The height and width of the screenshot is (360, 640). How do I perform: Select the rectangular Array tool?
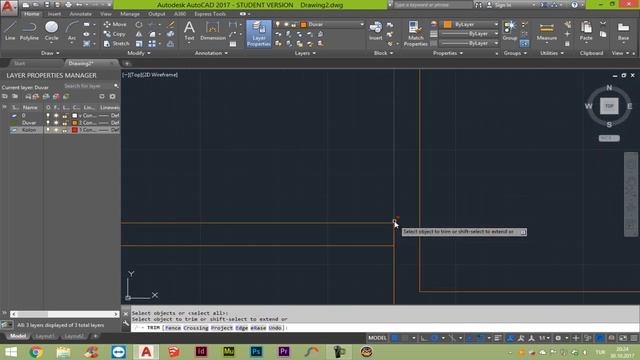152,43
